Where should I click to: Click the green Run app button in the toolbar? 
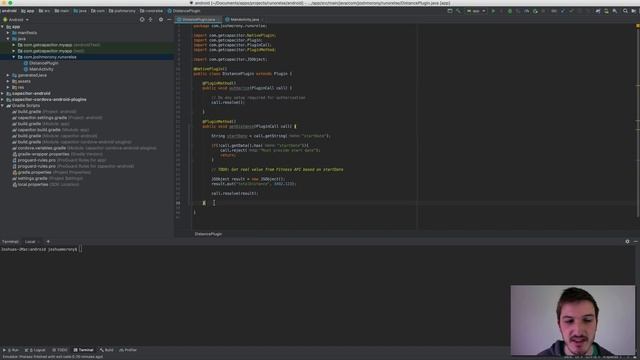(493, 11)
